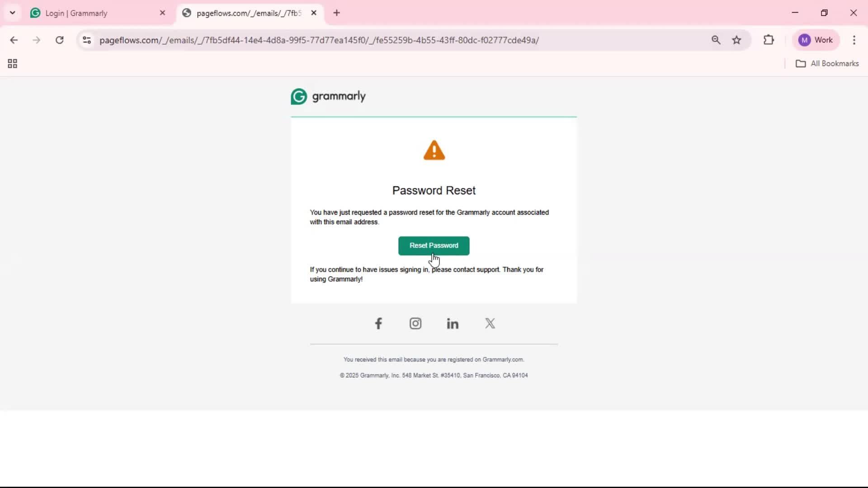Click the Grammarly logo at top

(x=328, y=96)
